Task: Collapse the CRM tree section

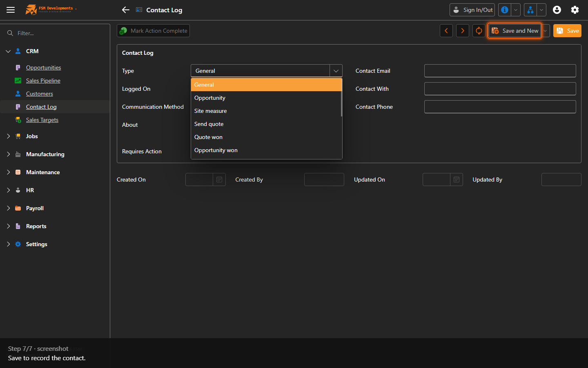Action: pyautogui.click(x=8, y=51)
